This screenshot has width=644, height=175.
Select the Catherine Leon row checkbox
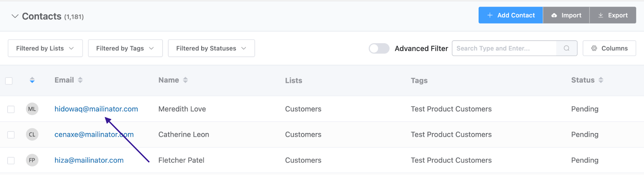11,135
